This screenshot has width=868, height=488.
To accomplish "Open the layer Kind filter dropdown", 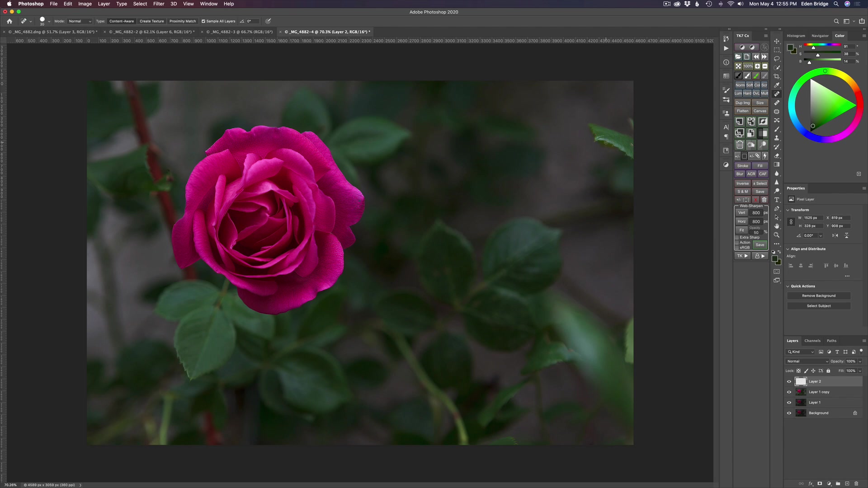I will (x=801, y=352).
